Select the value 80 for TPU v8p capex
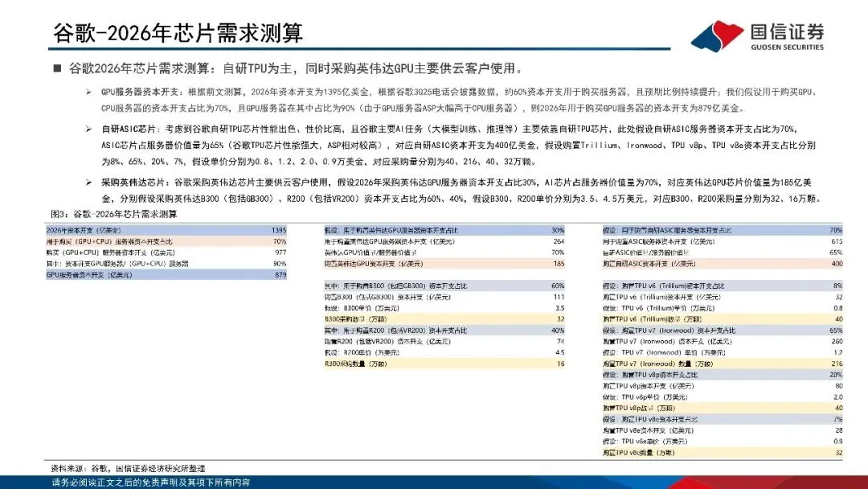Viewport: 868px width, 489px height. (838, 386)
